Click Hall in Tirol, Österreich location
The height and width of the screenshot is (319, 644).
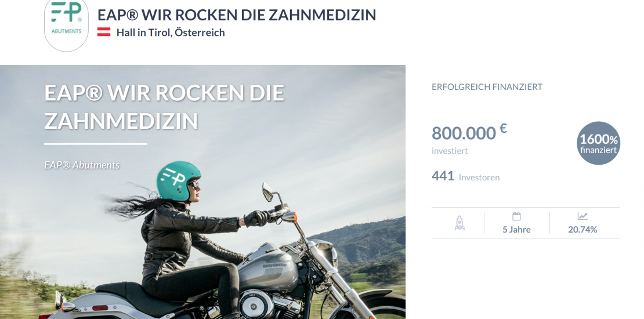(x=171, y=32)
